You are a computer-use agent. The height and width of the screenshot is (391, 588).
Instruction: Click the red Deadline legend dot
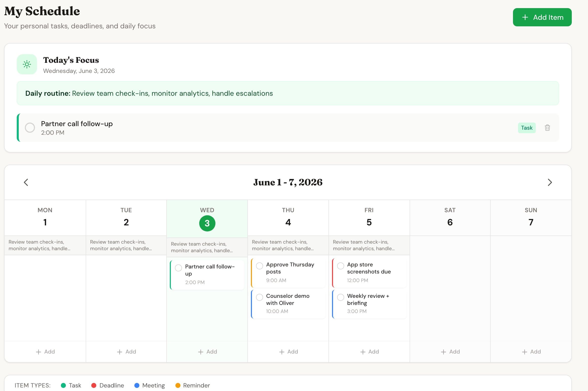(x=94, y=385)
